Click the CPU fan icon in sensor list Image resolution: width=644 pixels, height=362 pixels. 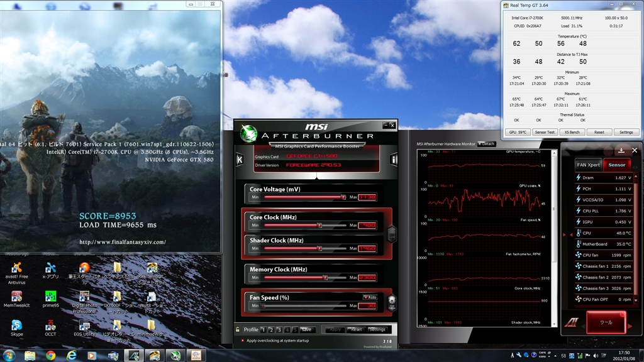[x=579, y=255]
